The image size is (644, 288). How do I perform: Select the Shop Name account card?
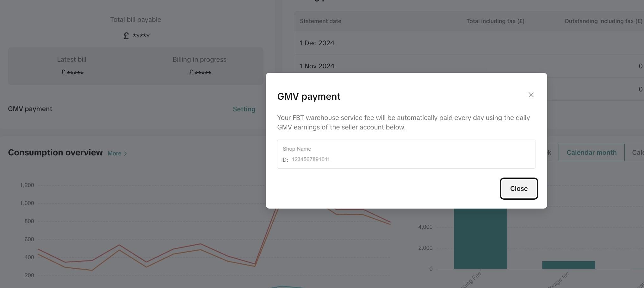(x=406, y=154)
